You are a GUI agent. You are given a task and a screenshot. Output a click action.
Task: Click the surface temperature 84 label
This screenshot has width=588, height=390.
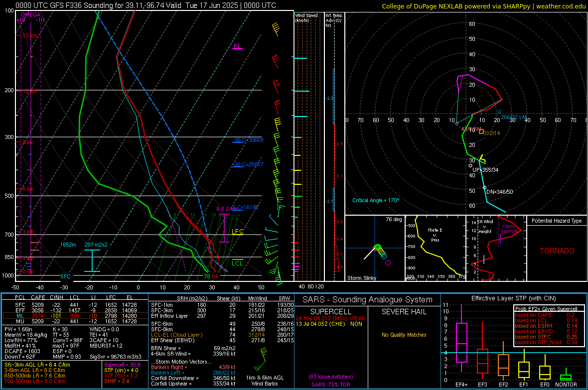(215, 276)
